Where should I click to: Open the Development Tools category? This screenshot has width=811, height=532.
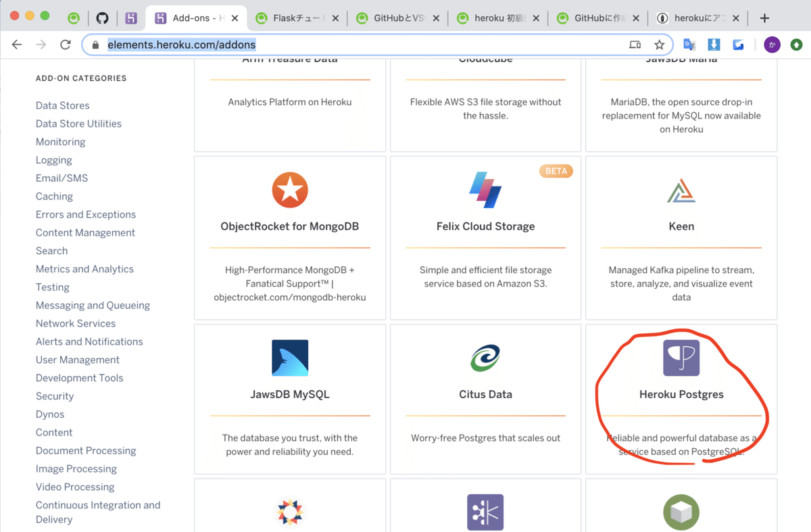point(80,379)
